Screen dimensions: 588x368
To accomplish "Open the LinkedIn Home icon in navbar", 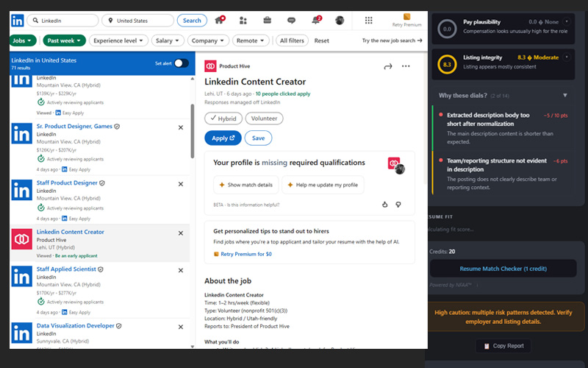I will coord(219,21).
